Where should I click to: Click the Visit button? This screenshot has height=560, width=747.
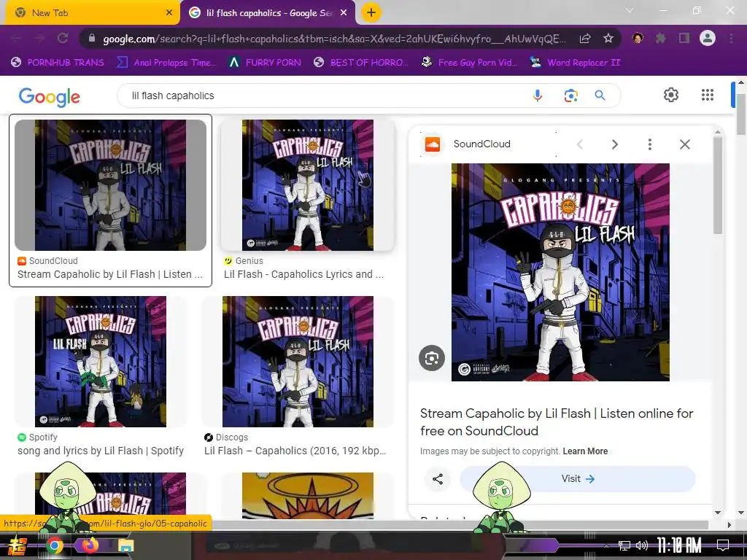pyautogui.click(x=578, y=478)
